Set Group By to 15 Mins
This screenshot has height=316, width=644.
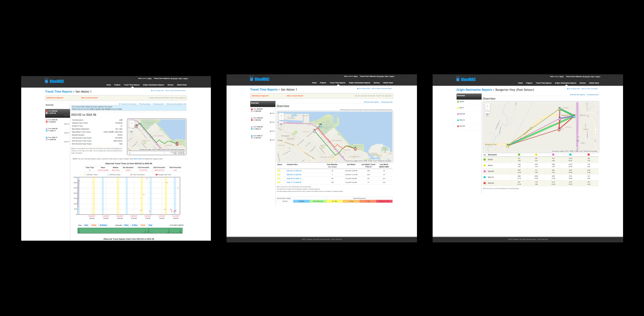point(134,225)
